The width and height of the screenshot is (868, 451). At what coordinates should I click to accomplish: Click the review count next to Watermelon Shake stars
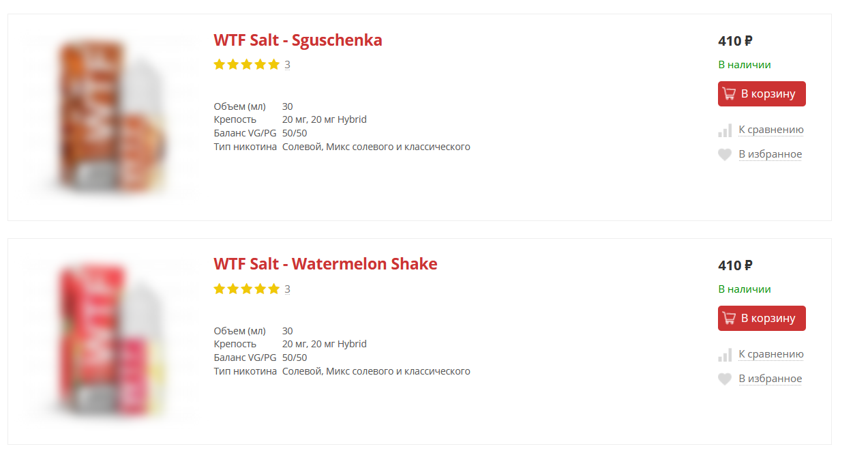coord(288,289)
